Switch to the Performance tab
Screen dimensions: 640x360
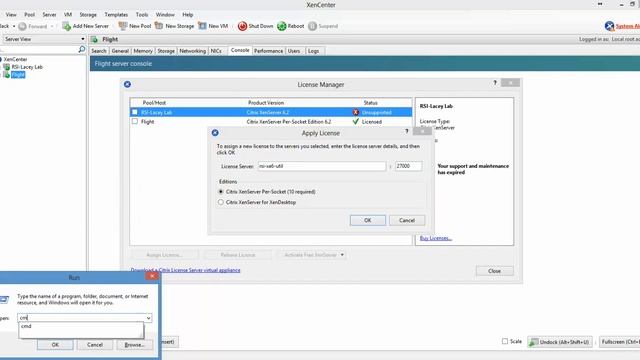click(x=268, y=51)
